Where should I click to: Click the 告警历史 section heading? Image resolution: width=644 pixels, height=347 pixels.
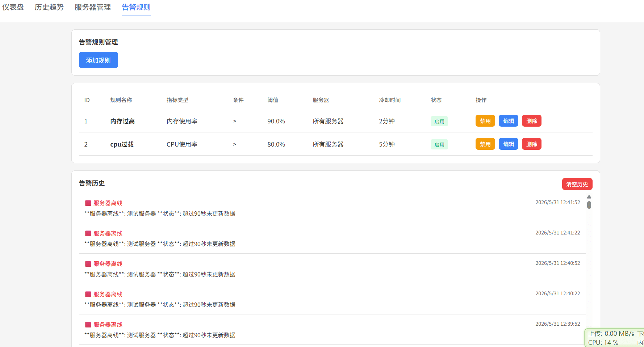[x=92, y=183]
